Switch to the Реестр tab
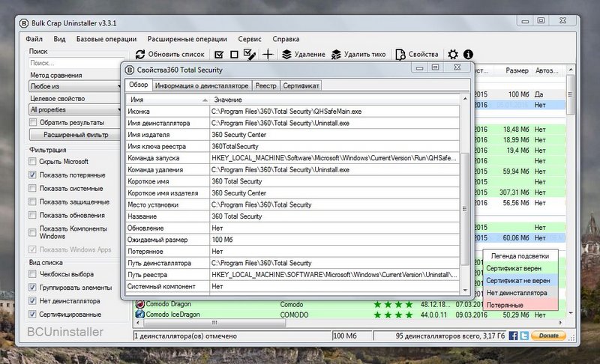Image resolution: width=600 pixels, height=364 pixels. (265, 86)
